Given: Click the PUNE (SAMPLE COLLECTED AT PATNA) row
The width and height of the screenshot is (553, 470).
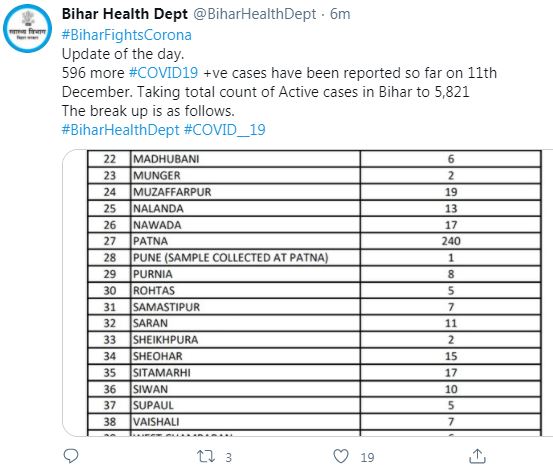Looking at the screenshot, I should click(314, 258).
